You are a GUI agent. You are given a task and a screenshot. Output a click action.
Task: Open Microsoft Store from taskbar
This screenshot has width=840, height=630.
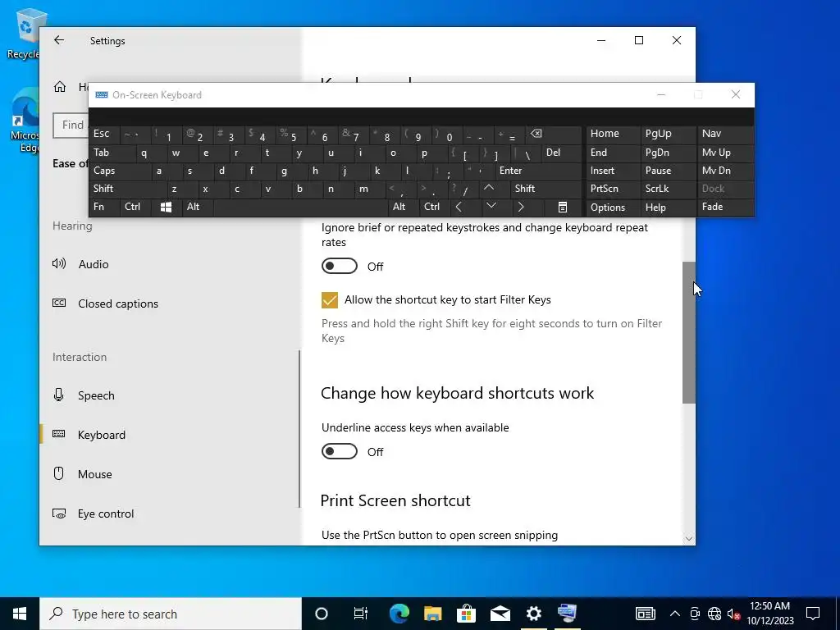click(x=467, y=614)
